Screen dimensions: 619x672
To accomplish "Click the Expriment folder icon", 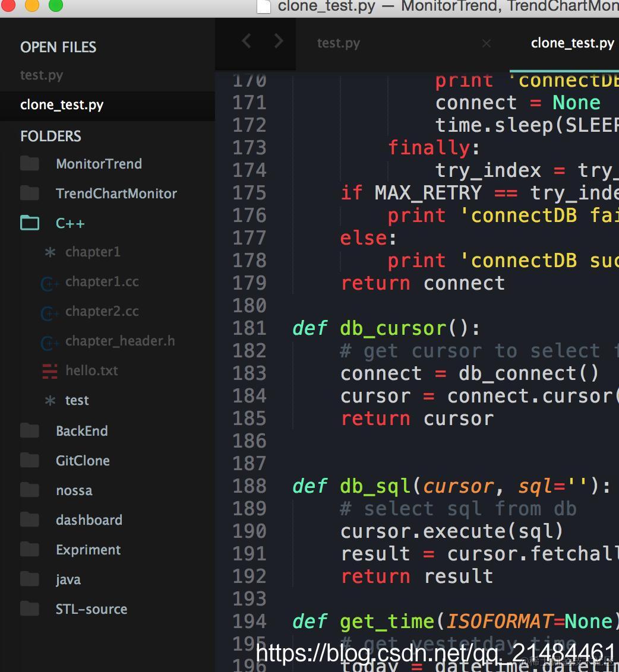I will [30, 550].
